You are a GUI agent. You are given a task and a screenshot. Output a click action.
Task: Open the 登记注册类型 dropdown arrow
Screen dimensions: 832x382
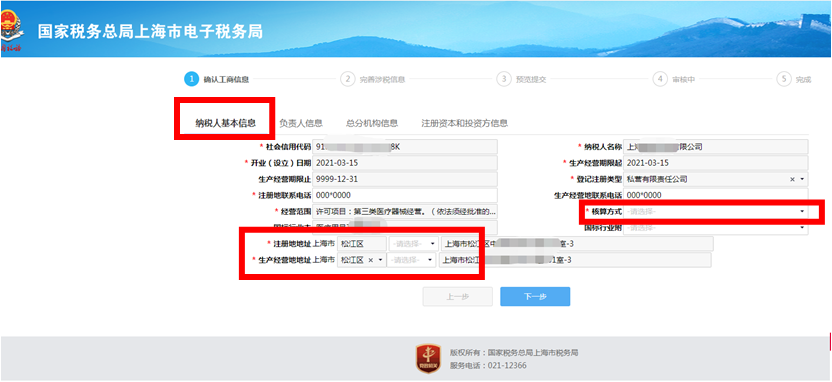[x=802, y=179]
